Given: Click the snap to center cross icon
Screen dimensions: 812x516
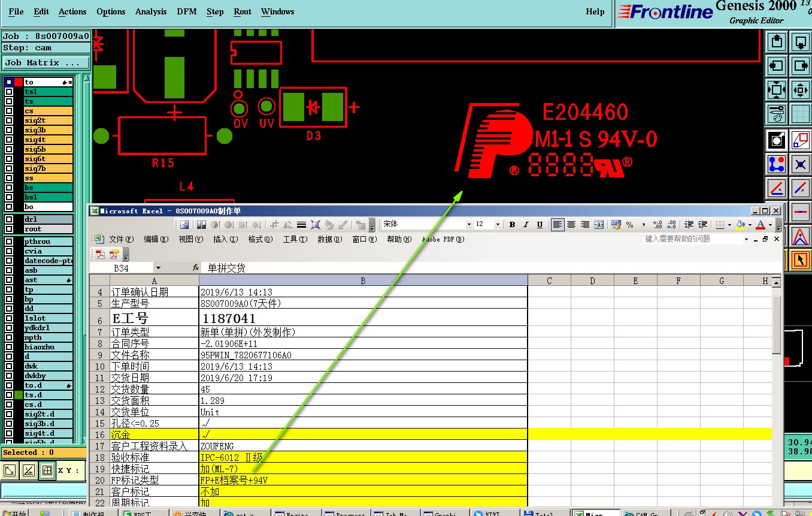Looking at the screenshot, I should (801, 164).
